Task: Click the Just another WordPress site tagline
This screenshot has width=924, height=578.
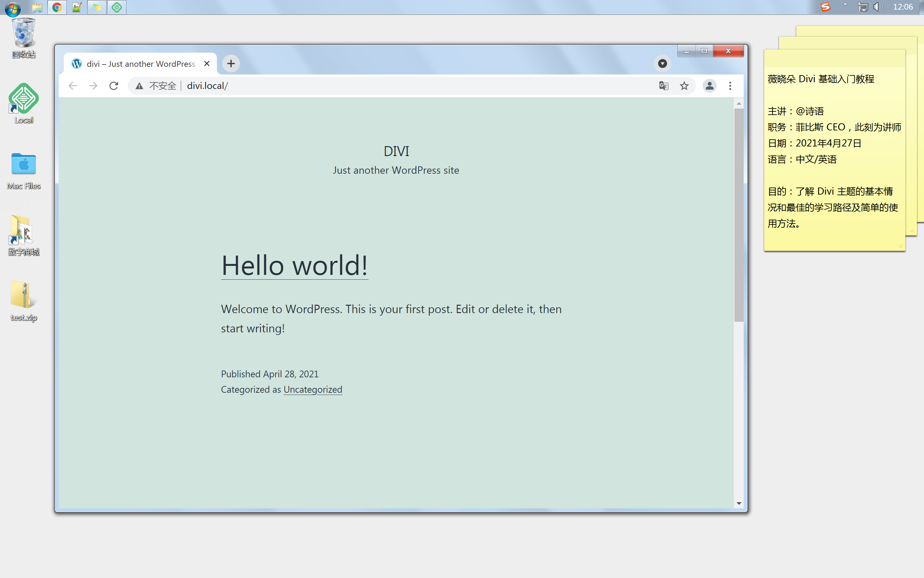Action: coord(396,170)
